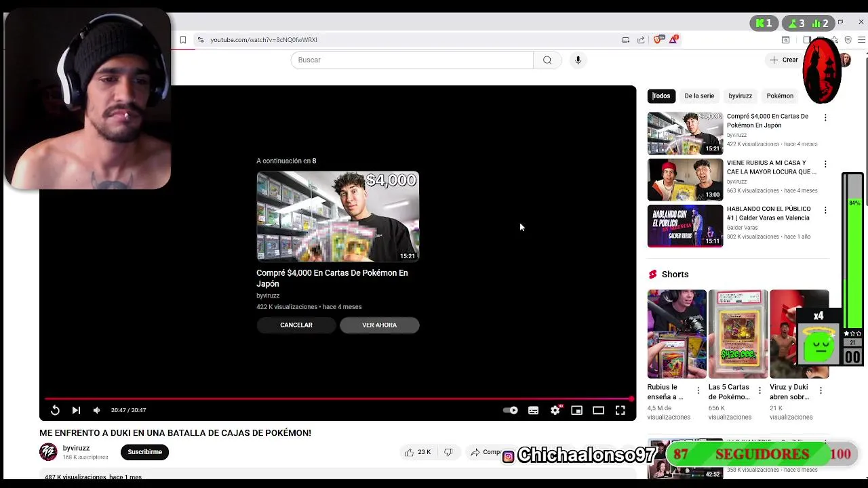Open the 'Viruz y Duki abren sobr...' short

coord(799,334)
